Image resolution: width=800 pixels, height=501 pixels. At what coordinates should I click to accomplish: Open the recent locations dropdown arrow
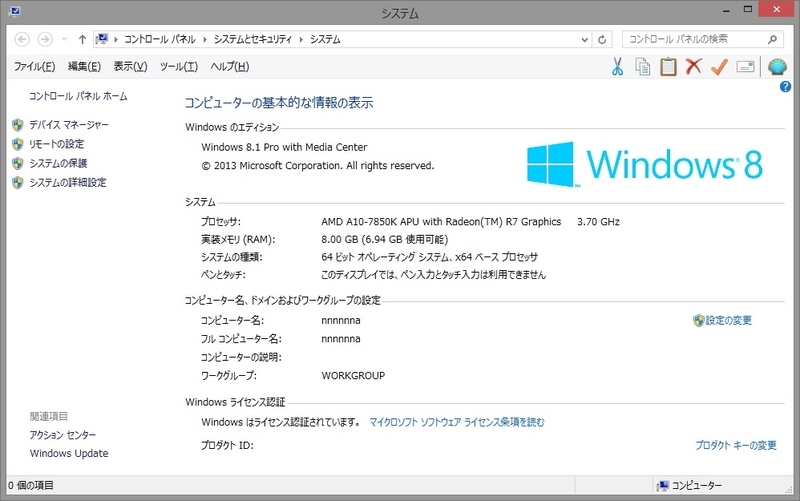[x=64, y=39]
